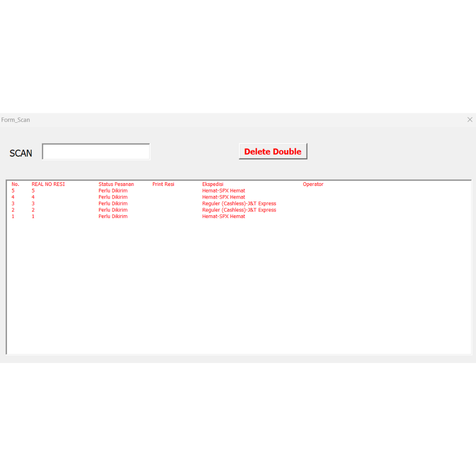Click the Operator column header
The image size is (476, 476).
[x=313, y=184]
